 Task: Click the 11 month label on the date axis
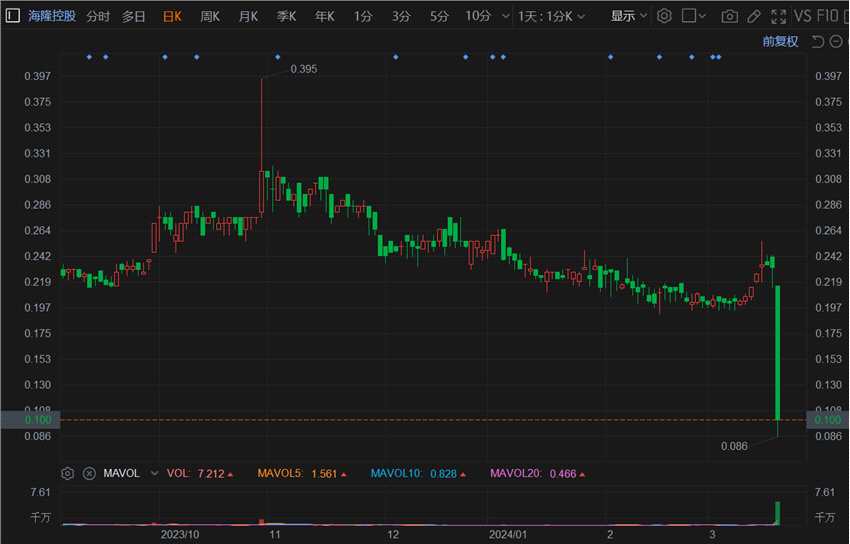point(275,535)
